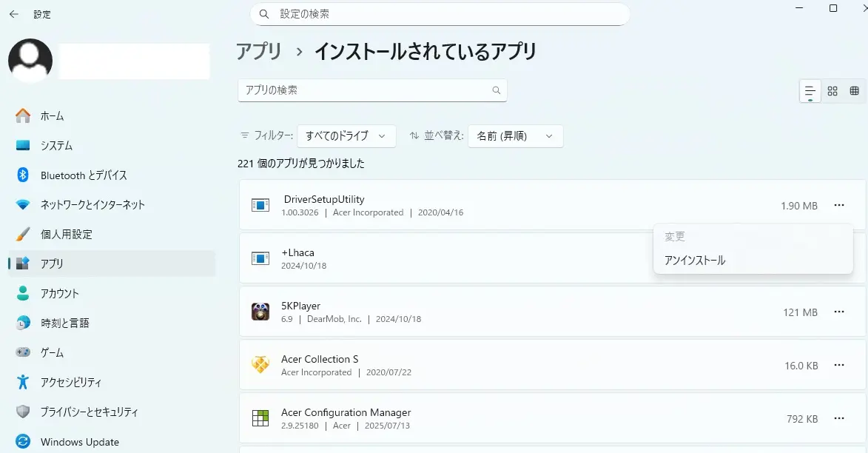This screenshot has width=868, height=453.
Task: Click the アプリ breadcrumb link
Action: [x=259, y=52]
